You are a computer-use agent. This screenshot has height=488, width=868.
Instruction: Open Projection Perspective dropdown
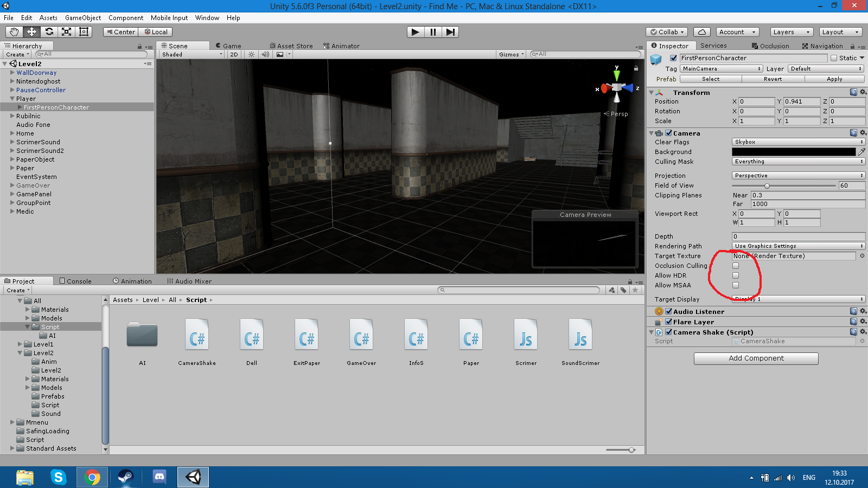coord(798,176)
